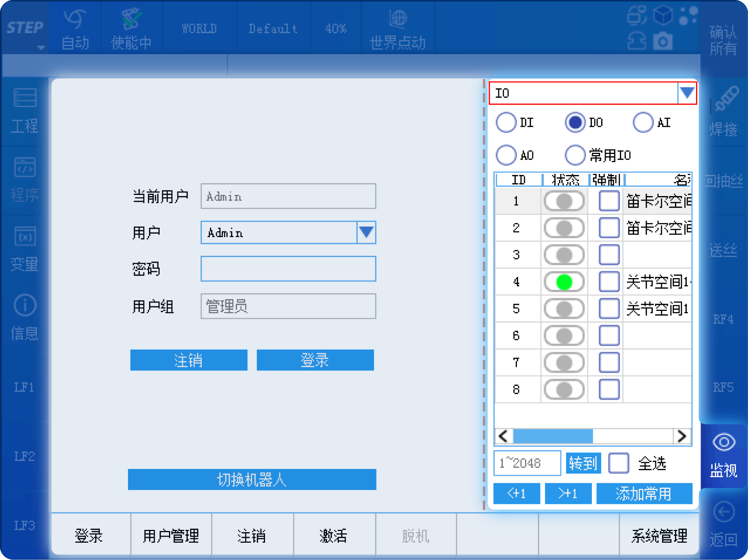Click the IO table scroll left arrow
Image resolution: width=748 pixels, height=560 pixels.
pyautogui.click(x=504, y=436)
